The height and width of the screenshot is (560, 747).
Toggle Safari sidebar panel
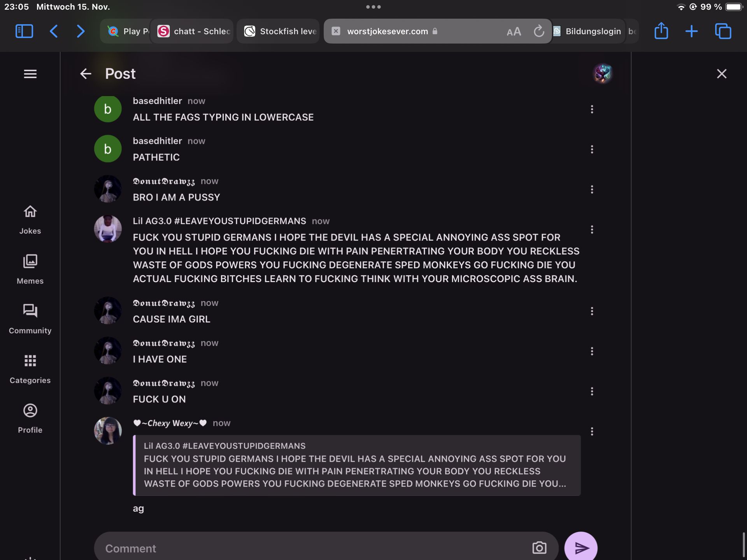point(24,31)
